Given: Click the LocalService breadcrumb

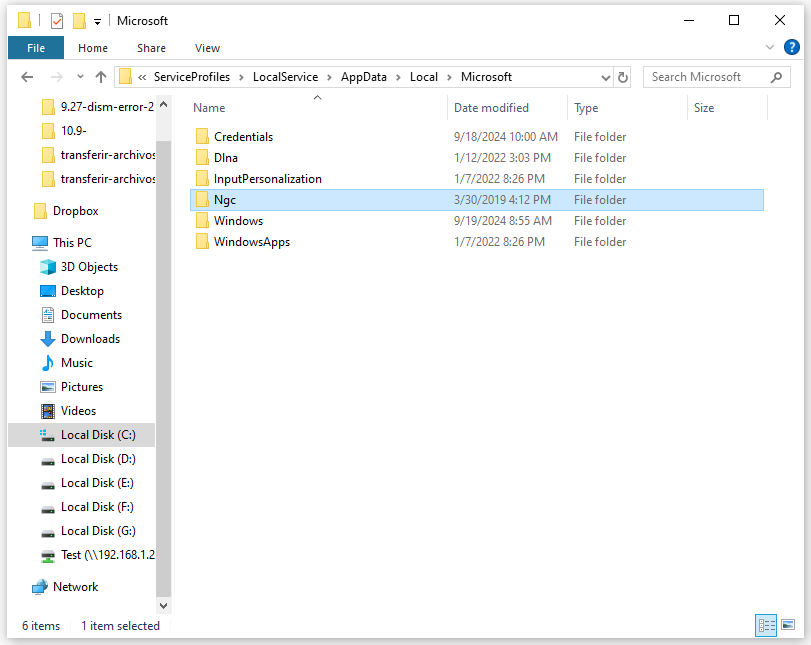Looking at the screenshot, I should tap(286, 77).
